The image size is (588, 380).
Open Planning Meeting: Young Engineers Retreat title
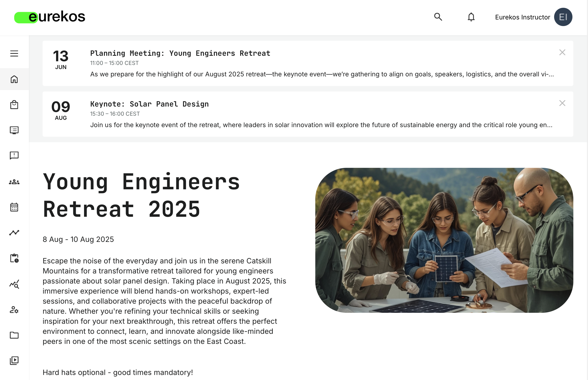(180, 53)
